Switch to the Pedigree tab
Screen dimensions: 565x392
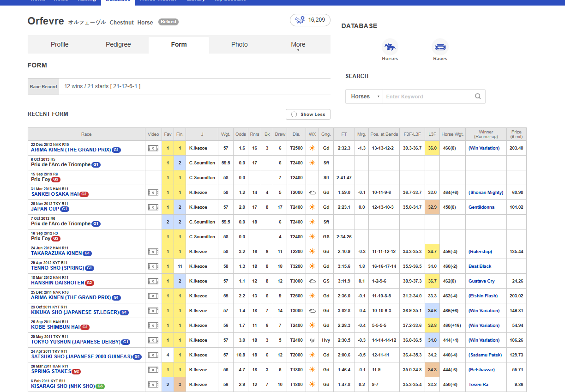[118, 45]
